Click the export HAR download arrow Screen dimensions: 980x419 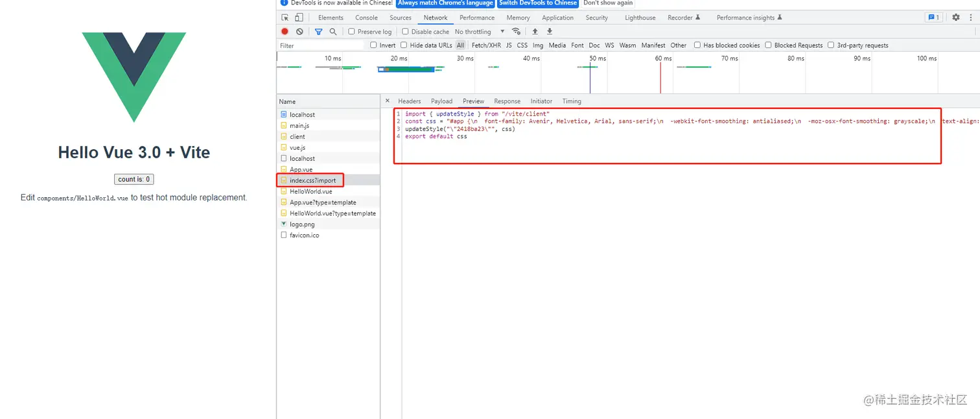[550, 31]
